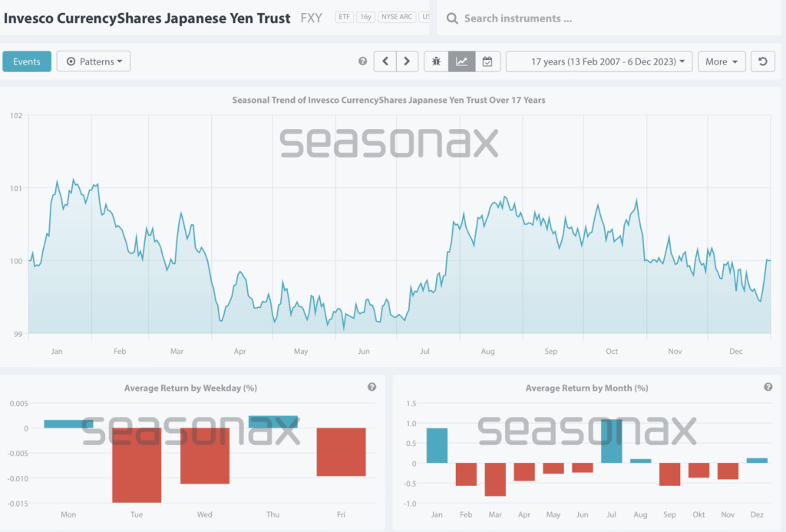Click the help question mark in toolbar
The image size is (786, 532).
(362, 61)
